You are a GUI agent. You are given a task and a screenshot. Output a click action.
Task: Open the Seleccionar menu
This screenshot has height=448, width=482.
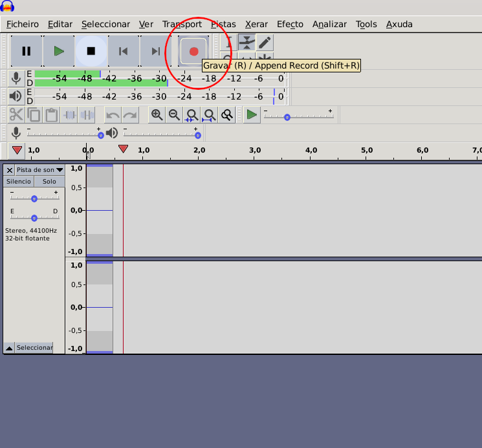[x=105, y=25]
